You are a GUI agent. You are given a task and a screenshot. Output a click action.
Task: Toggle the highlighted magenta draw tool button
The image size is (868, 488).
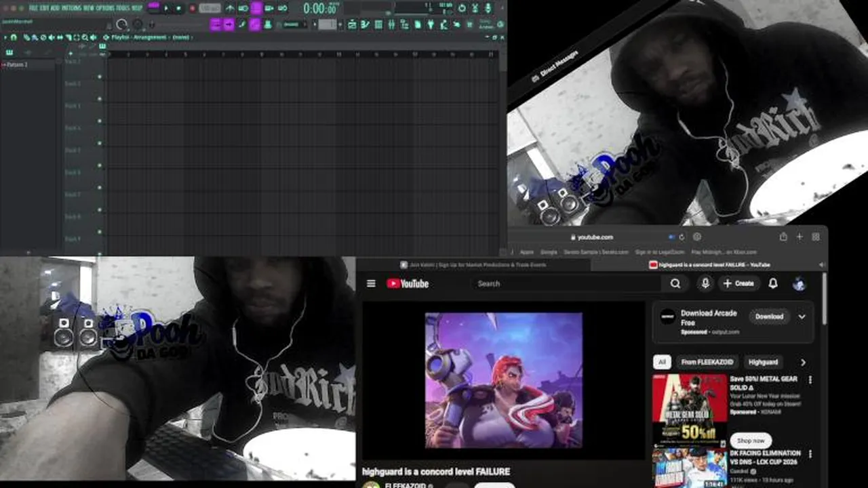click(x=254, y=24)
